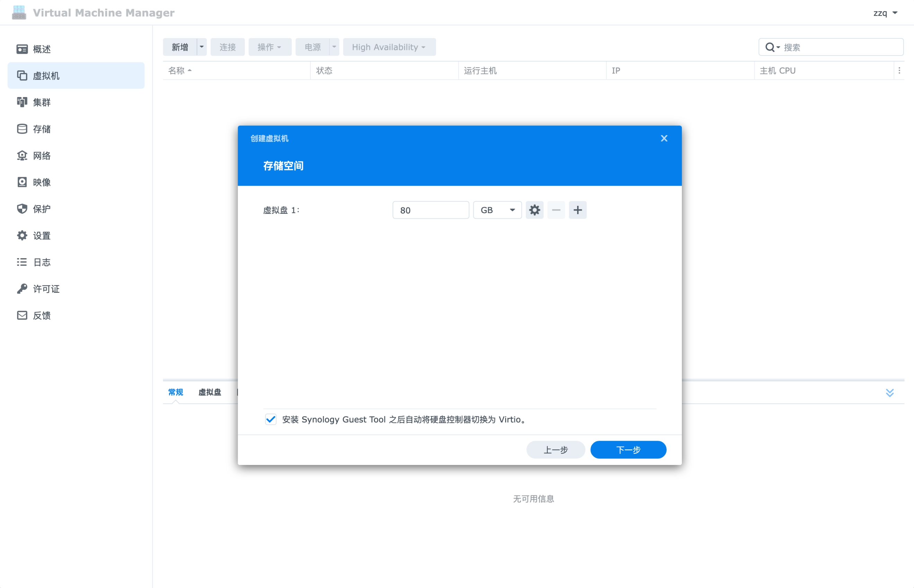
Task: Expand the GB unit dropdown
Action: (497, 210)
